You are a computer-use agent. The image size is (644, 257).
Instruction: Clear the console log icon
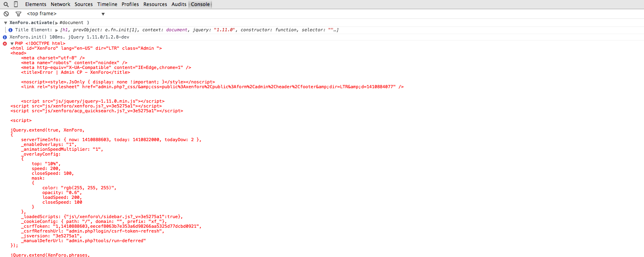coord(6,14)
